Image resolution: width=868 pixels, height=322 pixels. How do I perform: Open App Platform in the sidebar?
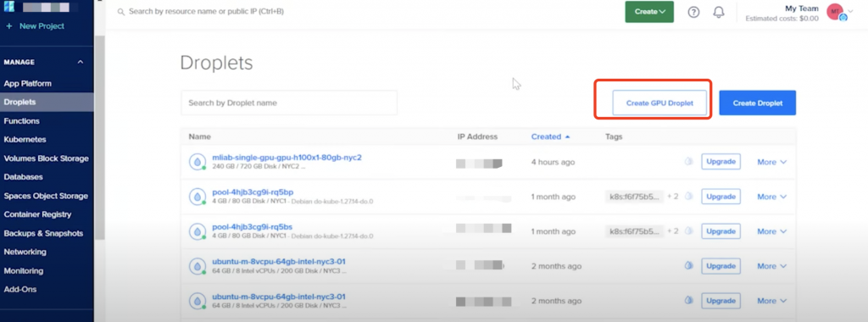28,84
